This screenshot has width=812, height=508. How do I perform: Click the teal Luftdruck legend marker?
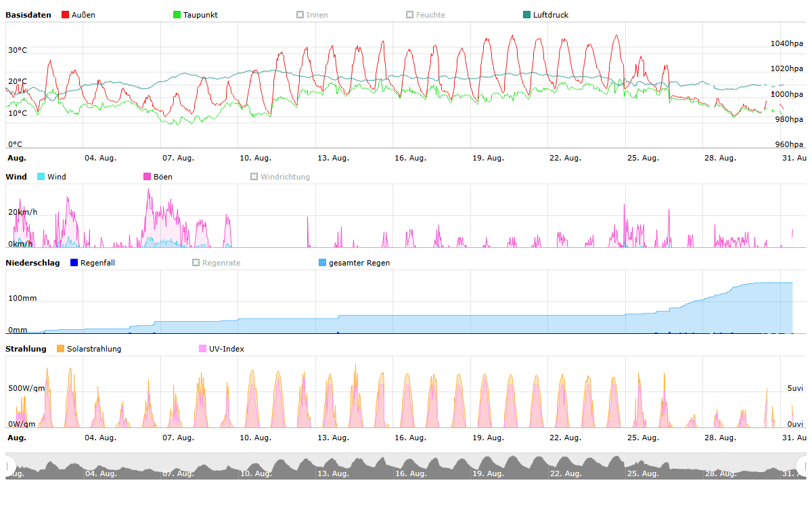(527, 15)
